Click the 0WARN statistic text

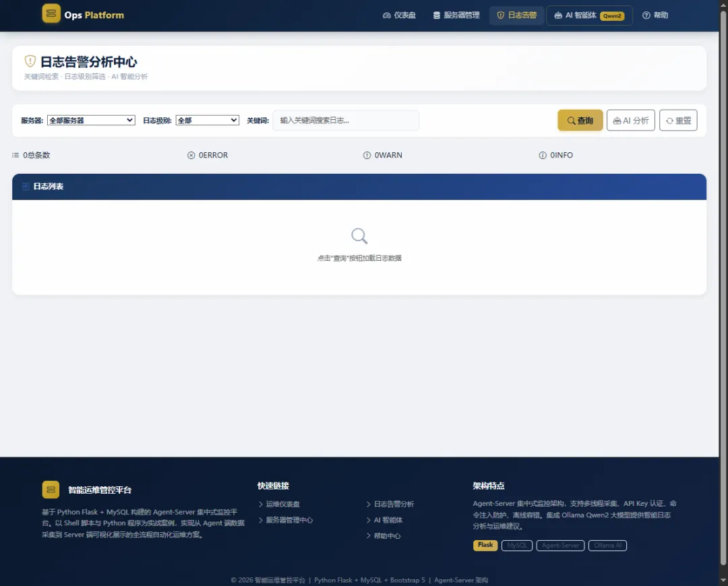[388, 155]
